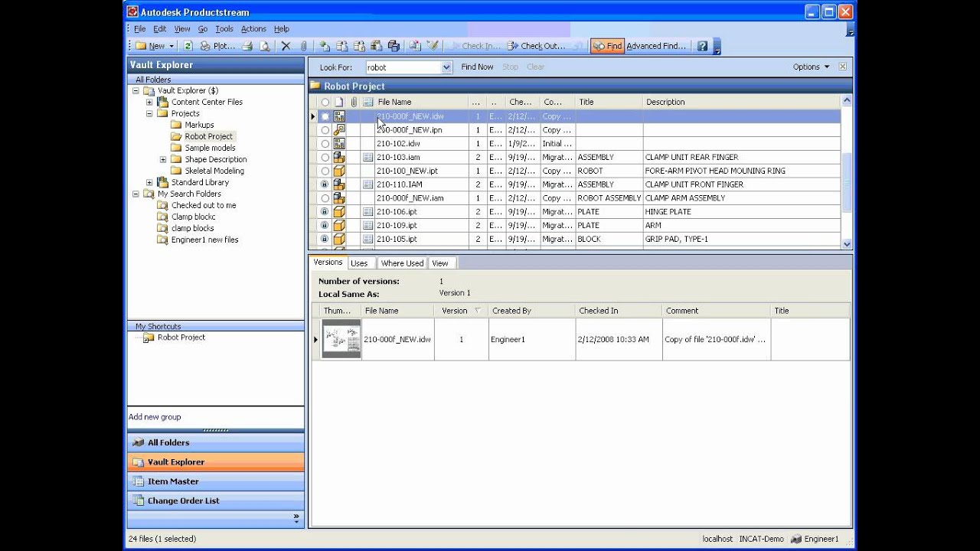Collapse the Projects tree node
Screen dimensions: 980x551
tap(149, 113)
